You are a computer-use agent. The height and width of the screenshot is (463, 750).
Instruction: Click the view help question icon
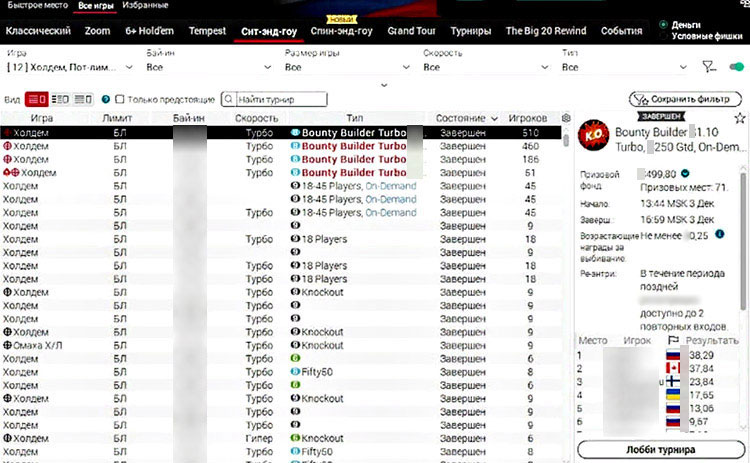click(106, 99)
